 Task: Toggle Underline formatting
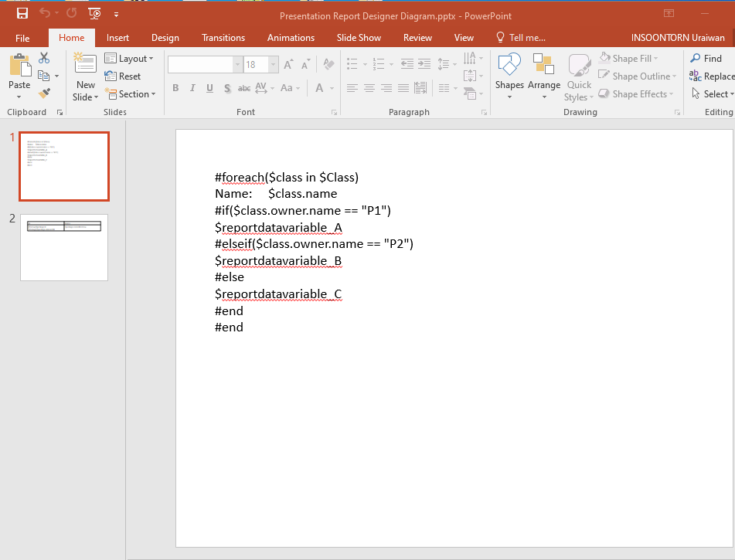[209, 88]
